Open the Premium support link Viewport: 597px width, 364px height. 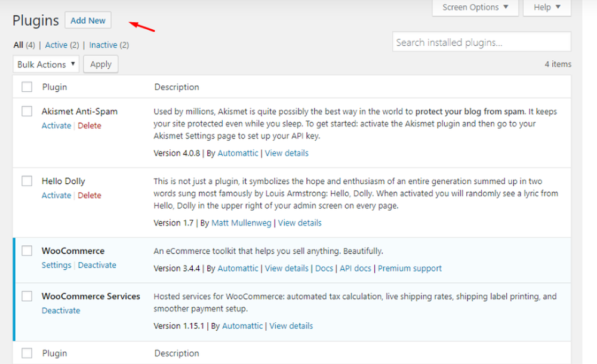coord(410,268)
